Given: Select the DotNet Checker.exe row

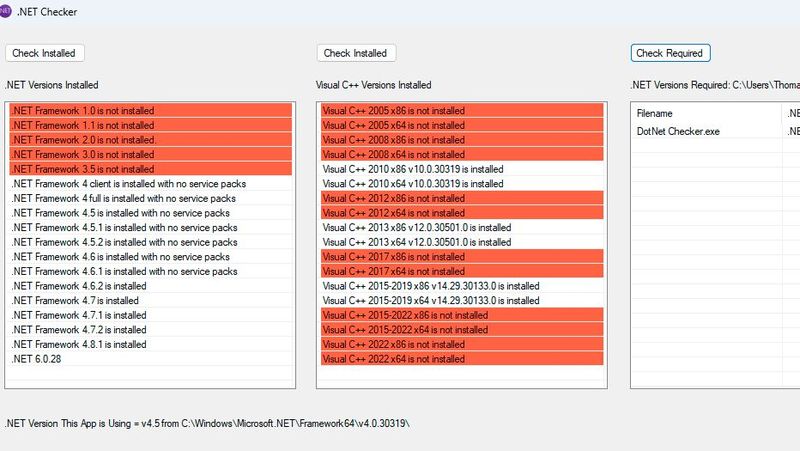Looking at the screenshot, I should tap(716, 131).
